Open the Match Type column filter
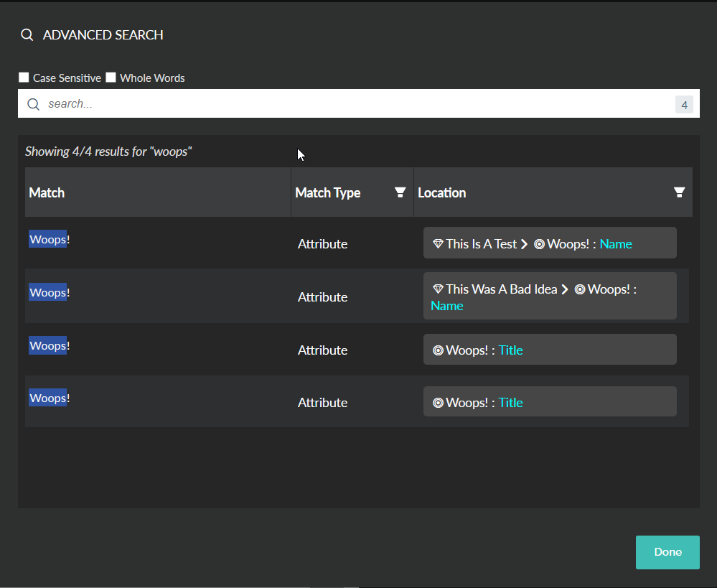 click(x=400, y=192)
